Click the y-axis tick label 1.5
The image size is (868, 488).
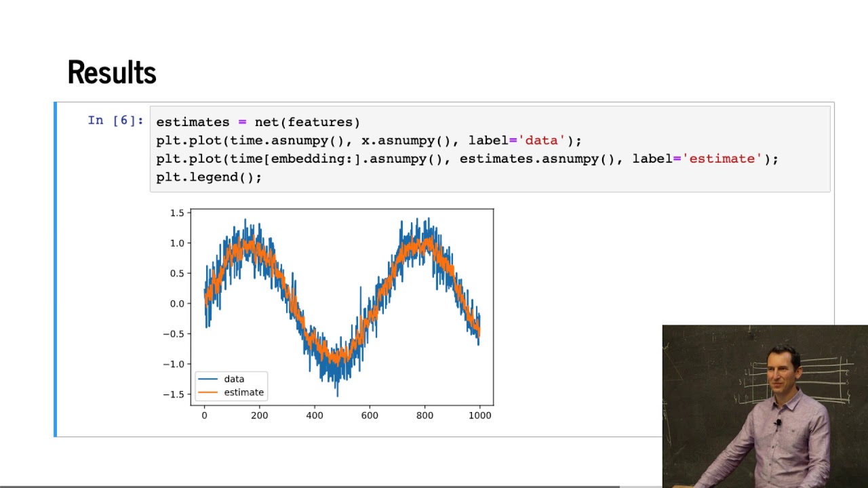coord(177,213)
